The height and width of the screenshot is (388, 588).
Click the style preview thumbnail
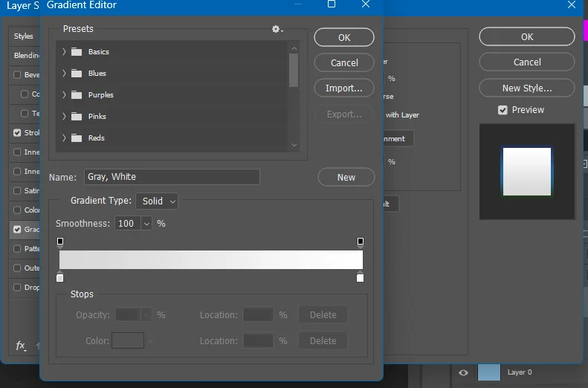coord(527,171)
